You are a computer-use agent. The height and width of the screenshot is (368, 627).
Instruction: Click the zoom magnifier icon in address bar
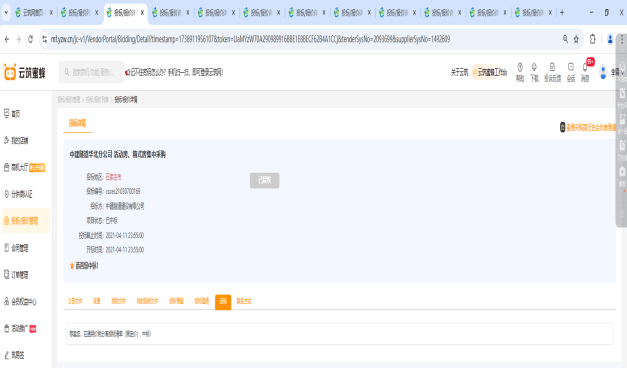point(565,39)
